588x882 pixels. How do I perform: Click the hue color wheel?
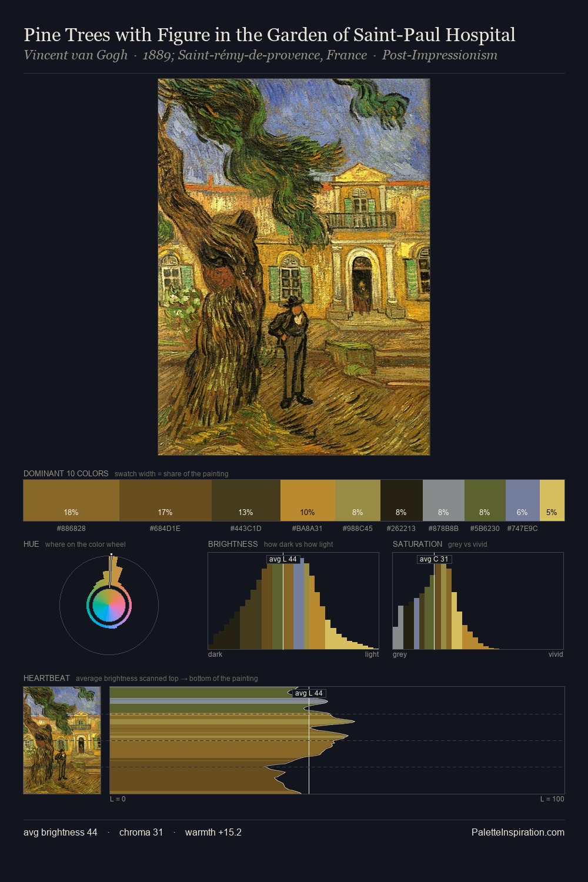pos(109,605)
